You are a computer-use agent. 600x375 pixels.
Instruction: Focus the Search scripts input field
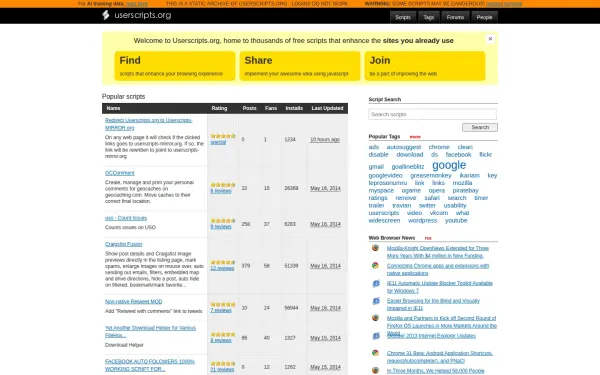[x=432, y=114]
